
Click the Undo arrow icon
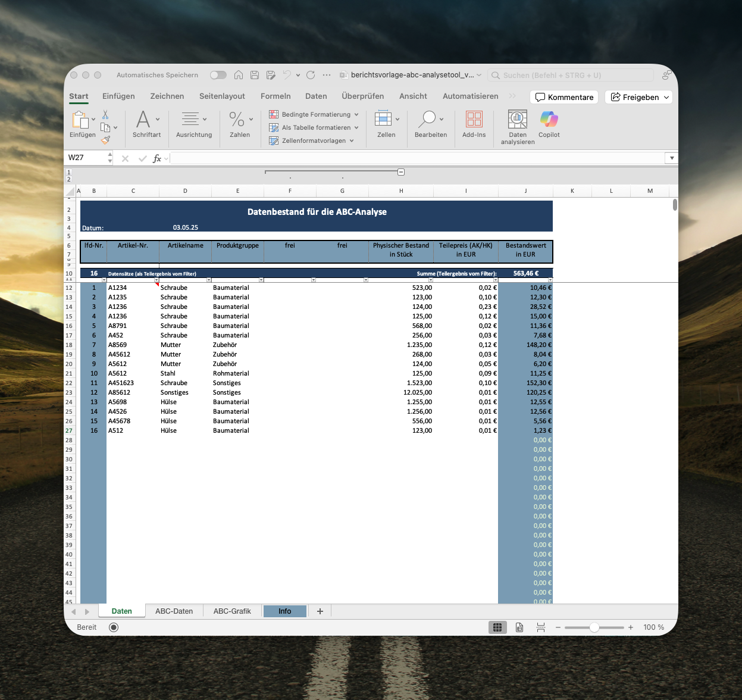[287, 75]
